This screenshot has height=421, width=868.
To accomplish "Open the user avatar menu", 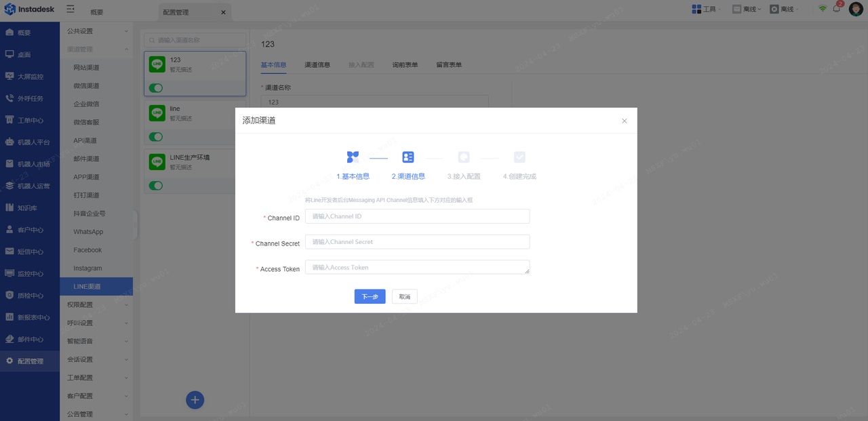I will click(x=856, y=9).
